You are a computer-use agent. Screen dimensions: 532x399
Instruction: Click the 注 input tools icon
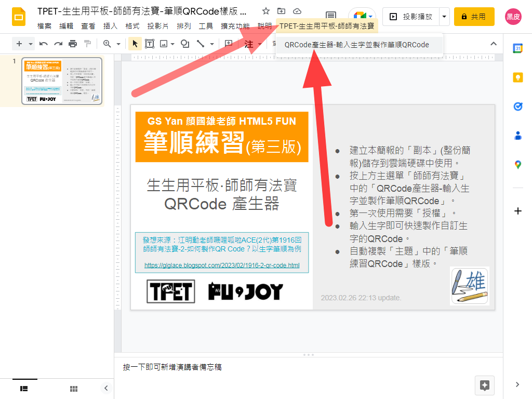coord(249,44)
